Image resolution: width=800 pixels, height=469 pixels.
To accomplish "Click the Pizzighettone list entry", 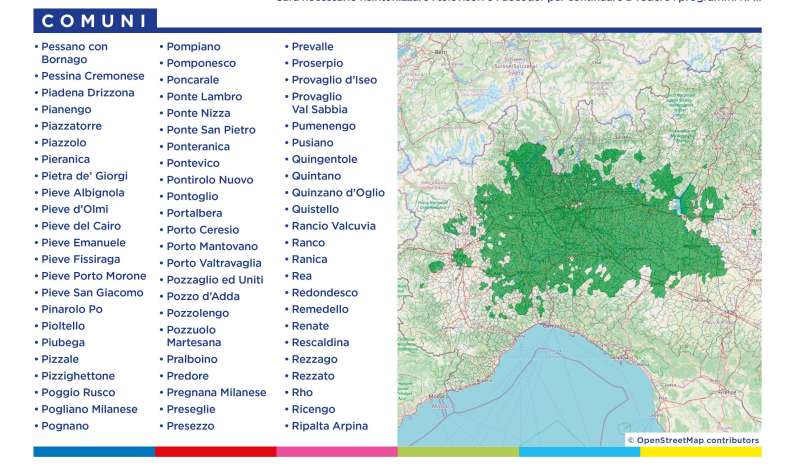I will coord(78,376).
